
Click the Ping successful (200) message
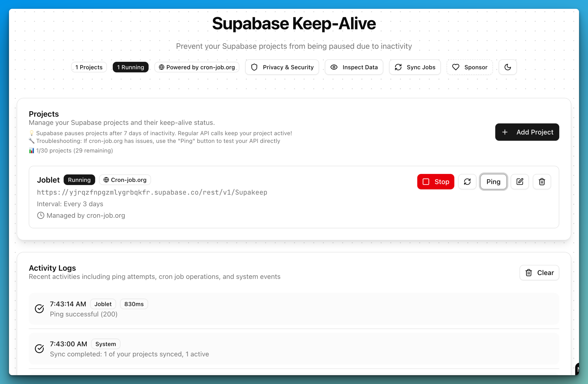click(x=84, y=314)
